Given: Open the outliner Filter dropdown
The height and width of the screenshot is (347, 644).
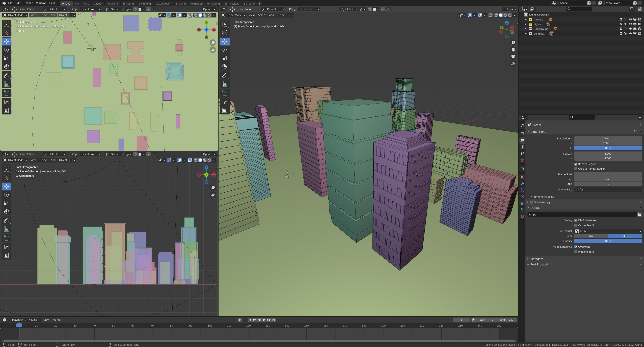Looking at the screenshot, I should [632, 9].
